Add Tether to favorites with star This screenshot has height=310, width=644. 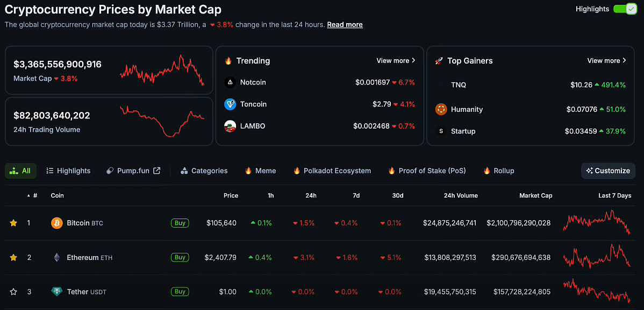click(13, 292)
